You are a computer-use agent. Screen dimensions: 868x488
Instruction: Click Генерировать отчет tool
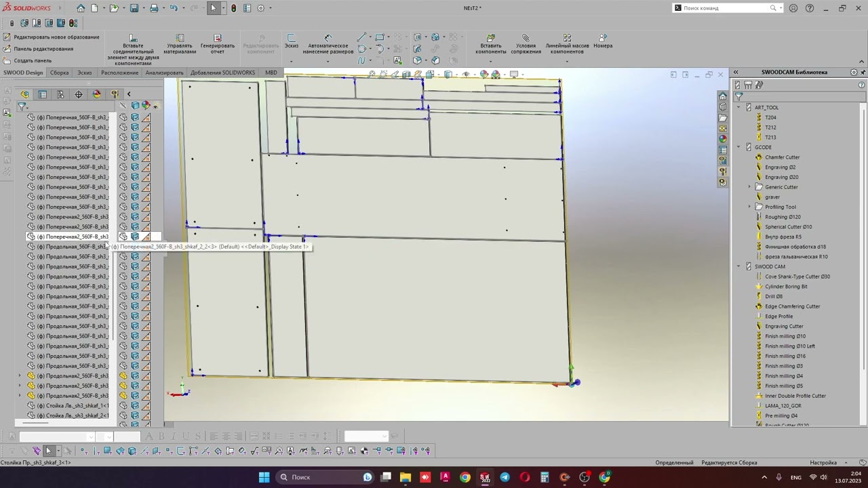218,45
